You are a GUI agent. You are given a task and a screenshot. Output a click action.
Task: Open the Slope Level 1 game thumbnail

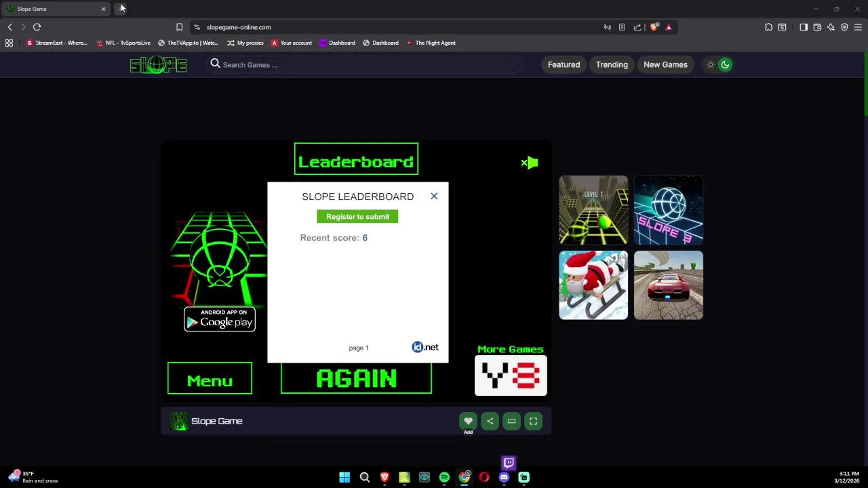click(x=593, y=210)
